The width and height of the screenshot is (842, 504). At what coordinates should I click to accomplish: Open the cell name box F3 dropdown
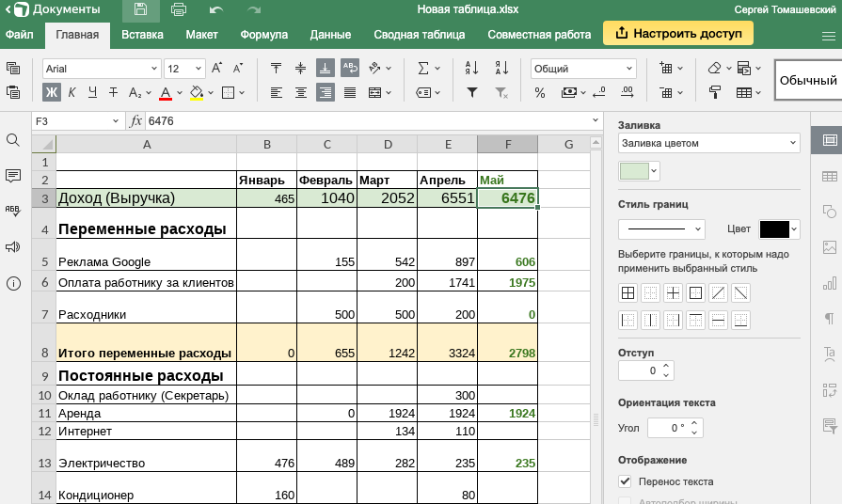coord(115,121)
